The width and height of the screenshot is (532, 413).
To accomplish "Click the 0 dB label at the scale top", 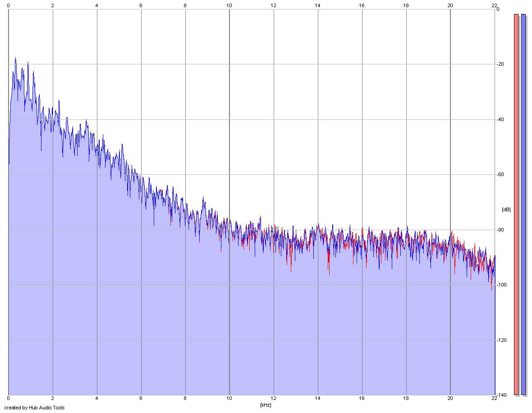I will coord(498,9).
